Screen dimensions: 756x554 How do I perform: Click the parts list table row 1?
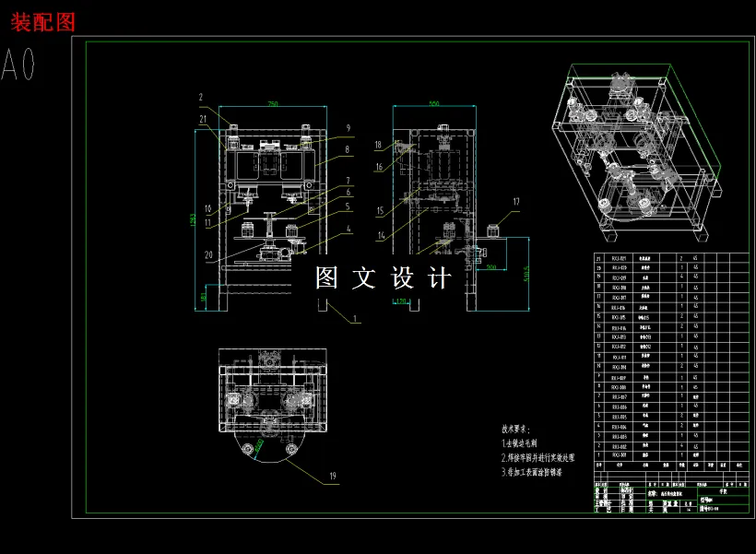pyautogui.click(x=671, y=454)
